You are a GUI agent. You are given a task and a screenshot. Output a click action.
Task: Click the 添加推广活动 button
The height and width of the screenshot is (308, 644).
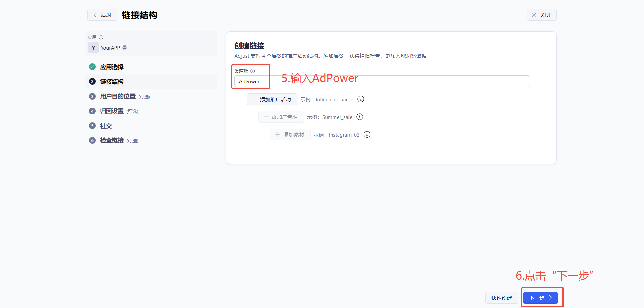click(272, 99)
